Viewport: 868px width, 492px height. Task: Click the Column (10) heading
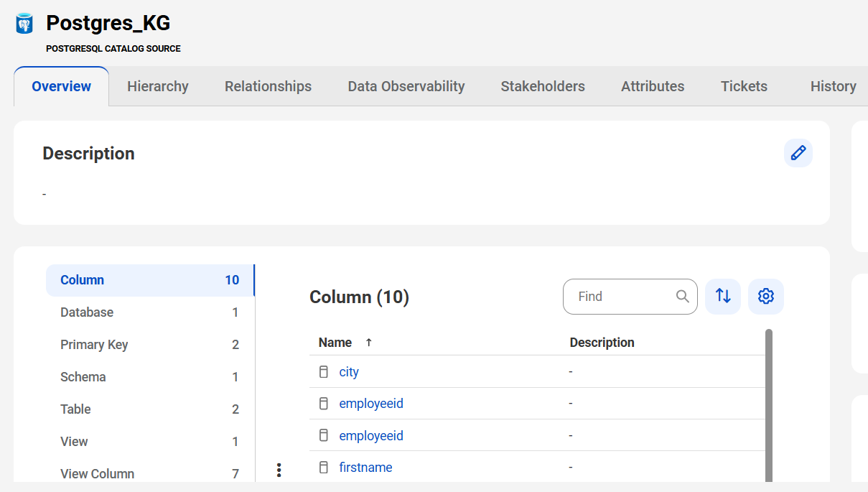click(x=359, y=297)
